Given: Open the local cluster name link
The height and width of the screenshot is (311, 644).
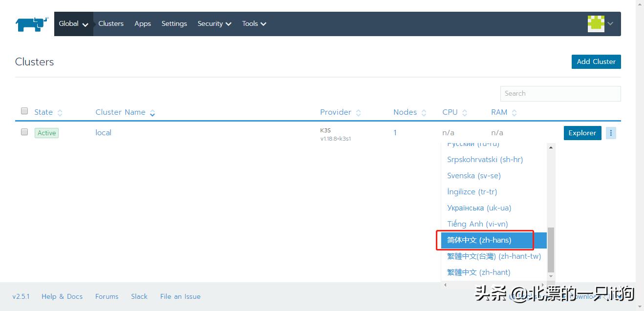Looking at the screenshot, I should click(103, 133).
